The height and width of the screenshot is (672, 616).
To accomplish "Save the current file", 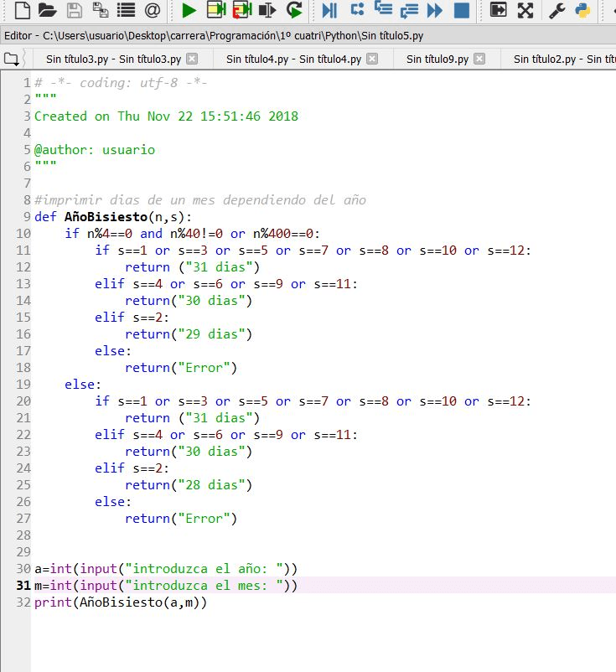I will point(74,10).
